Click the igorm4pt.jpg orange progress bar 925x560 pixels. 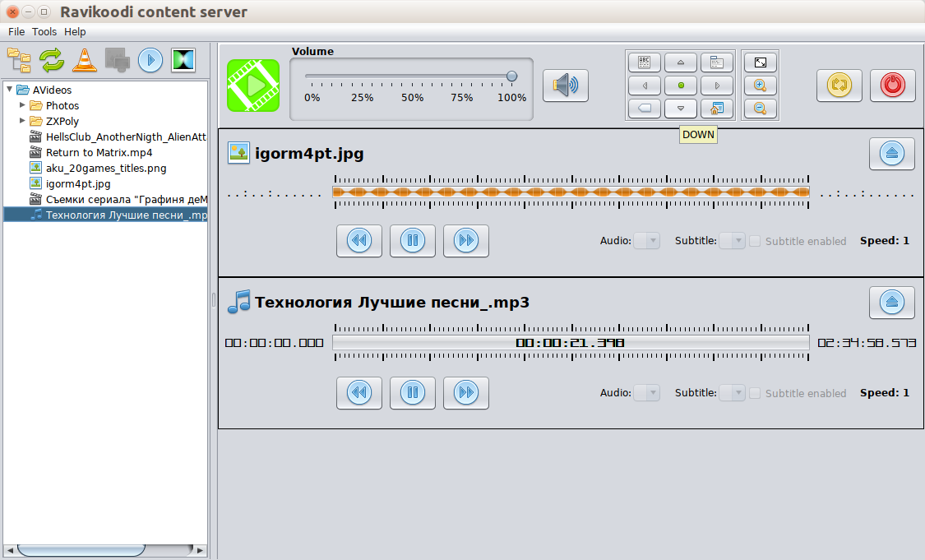(x=571, y=192)
